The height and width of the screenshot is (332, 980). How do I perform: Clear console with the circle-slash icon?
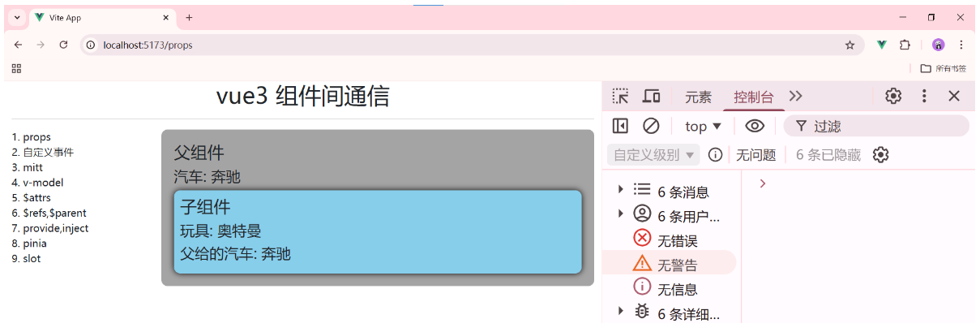click(x=651, y=126)
